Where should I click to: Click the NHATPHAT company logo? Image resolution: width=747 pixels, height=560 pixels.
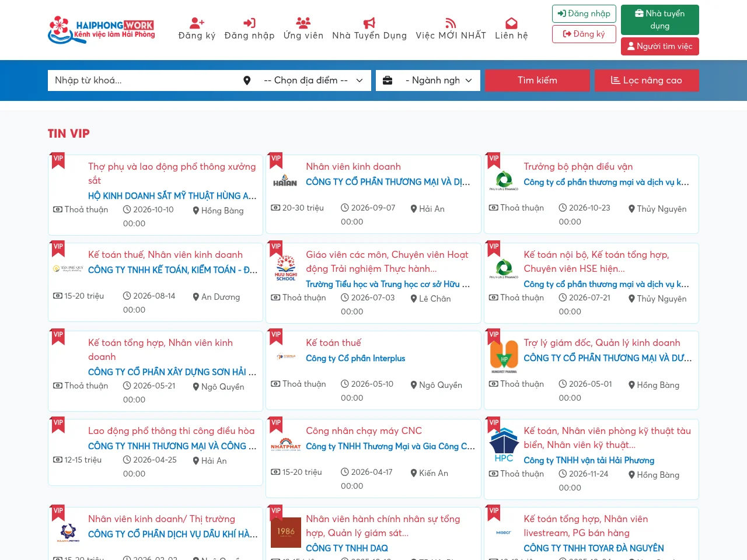point(285,445)
